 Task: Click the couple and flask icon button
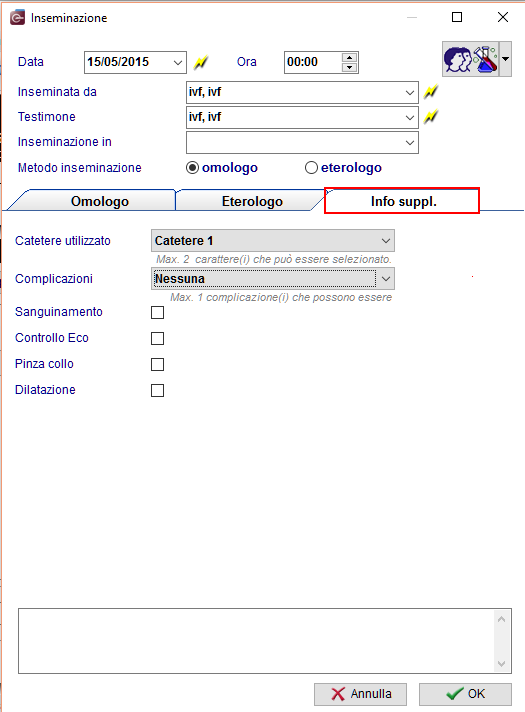point(471,59)
